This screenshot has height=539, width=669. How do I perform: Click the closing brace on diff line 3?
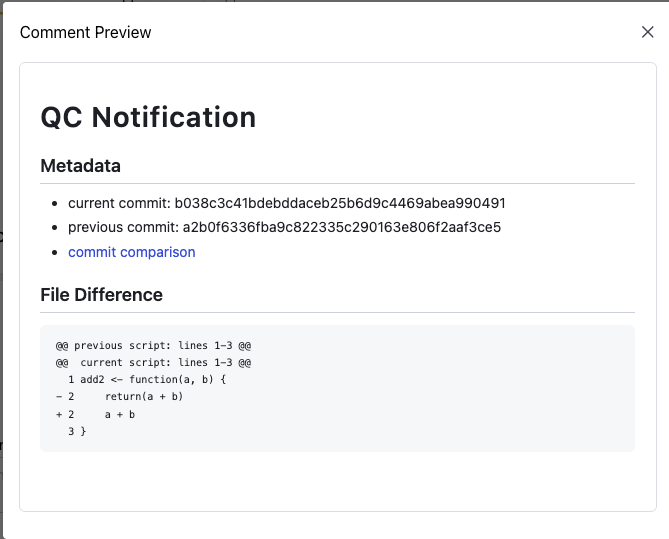84,431
